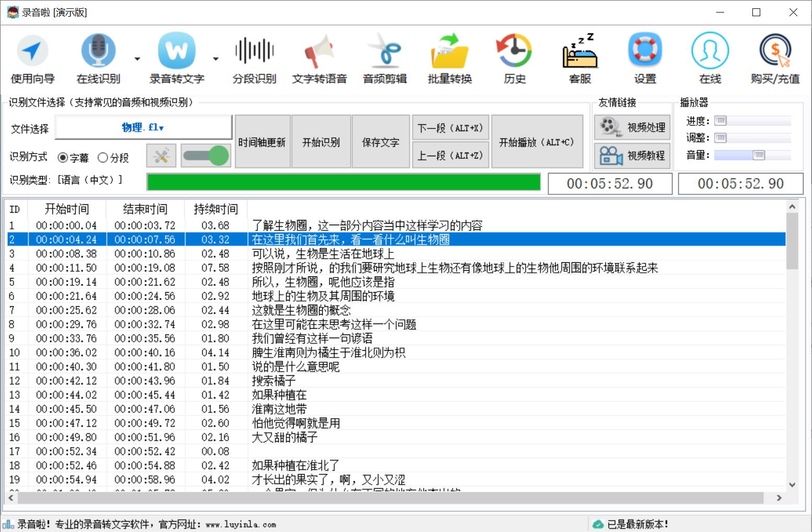Image resolution: width=812 pixels, height=532 pixels.
Task: Expand the arrow beside 在线识别
Action: point(137,59)
